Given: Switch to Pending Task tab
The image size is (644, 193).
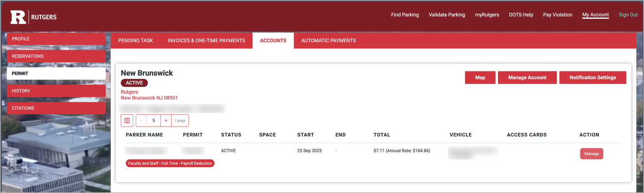Looking at the screenshot, I should coord(136,41).
